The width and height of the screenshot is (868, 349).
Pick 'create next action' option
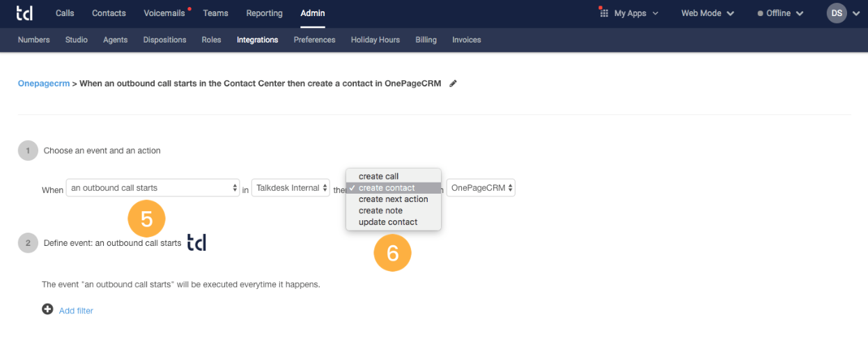point(394,199)
